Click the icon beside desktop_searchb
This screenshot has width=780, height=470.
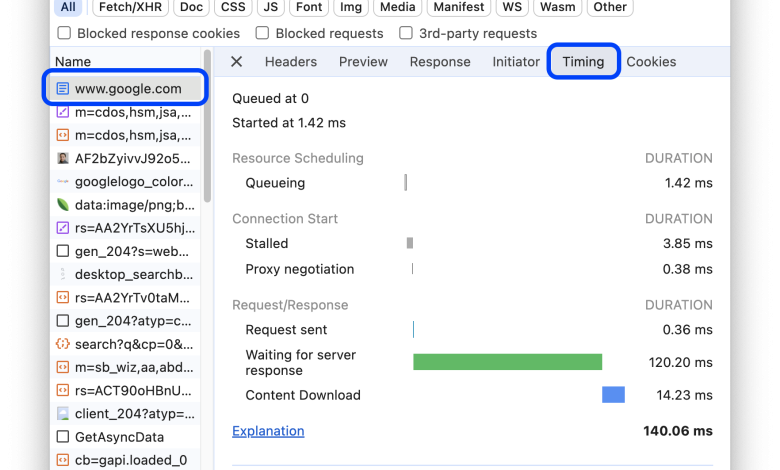coord(63,275)
